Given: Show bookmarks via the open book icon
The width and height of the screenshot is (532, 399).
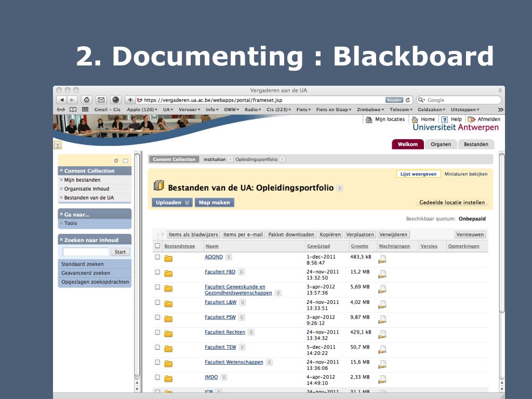Looking at the screenshot, I should 73,110.
